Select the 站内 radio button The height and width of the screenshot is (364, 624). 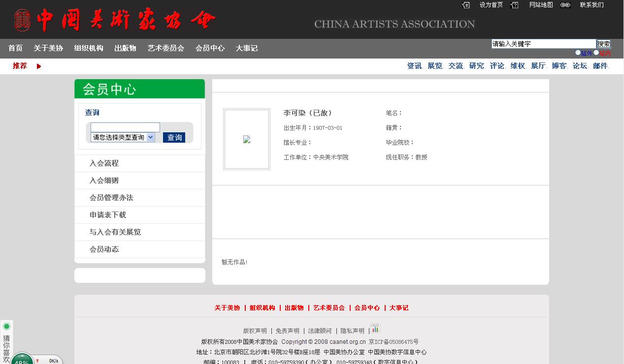(596, 53)
